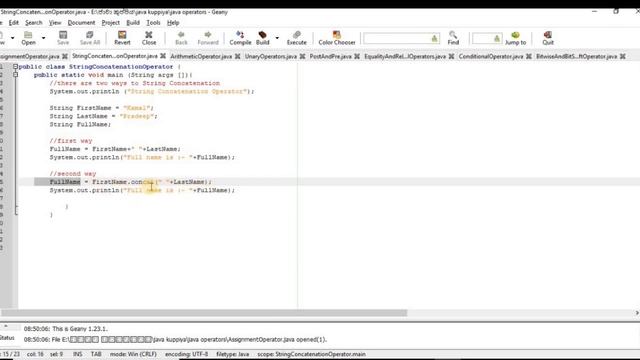
Task: Revert the current file
Action: pyautogui.click(x=122, y=38)
